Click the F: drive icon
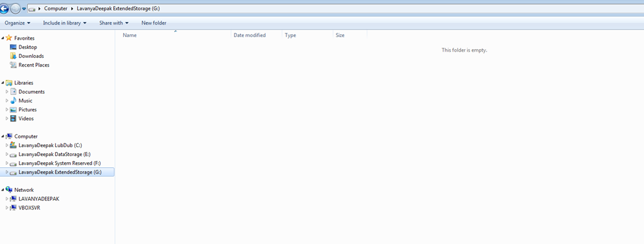 (13, 164)
